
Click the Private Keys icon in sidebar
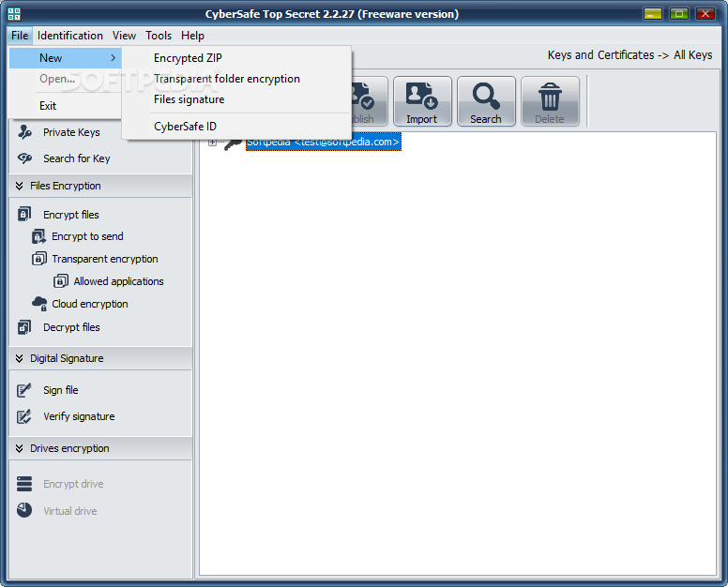[24, 132]
